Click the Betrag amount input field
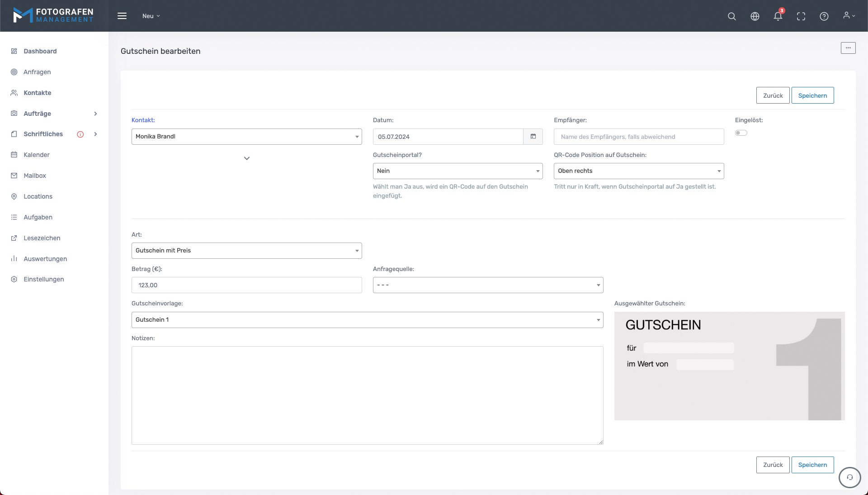Viewport: 868px width, 495px height. coord(246,285)
